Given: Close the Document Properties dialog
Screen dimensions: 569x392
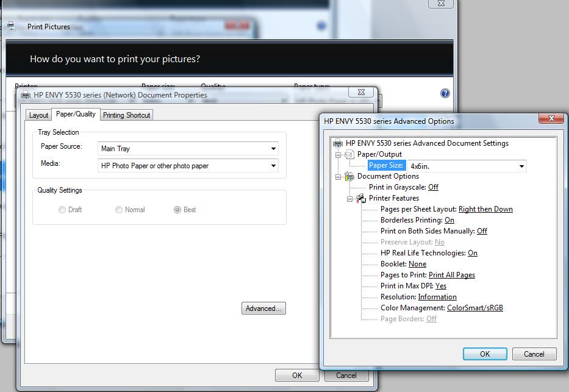Looking at the screenshot, I should 361,92.
